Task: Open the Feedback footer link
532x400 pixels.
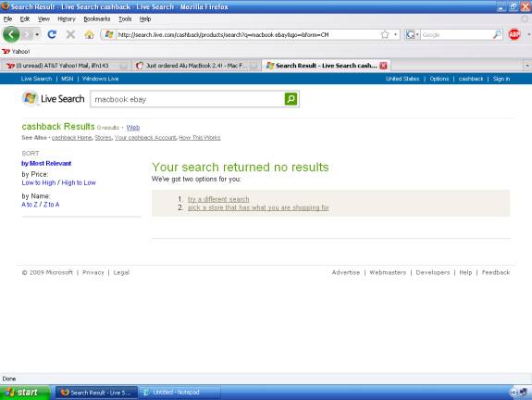Action: point(496,272)
